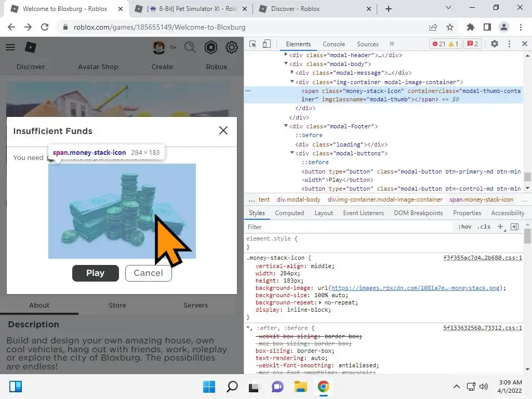
Task: Select div.img-container.modal-image-container breadcrumb
Action: point(385,199)
